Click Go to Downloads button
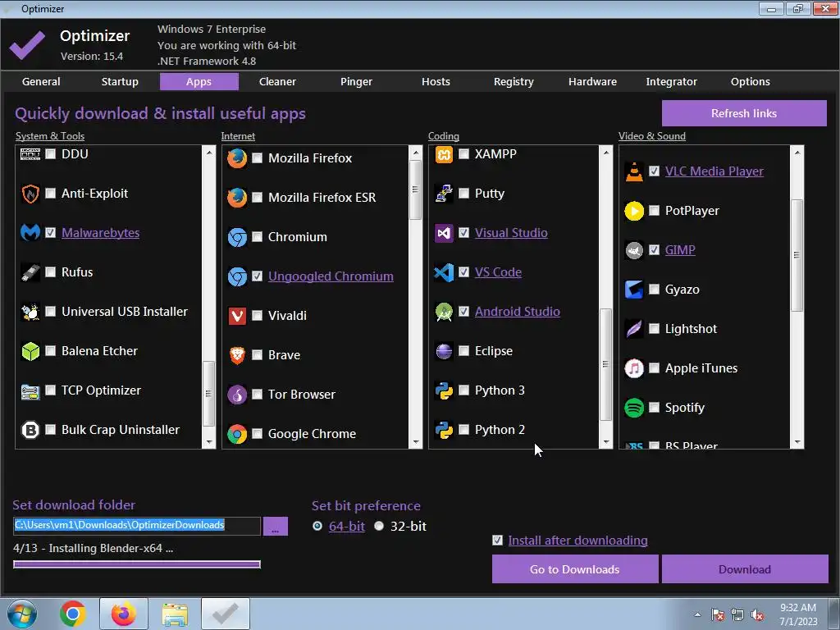 coord(575,569)
